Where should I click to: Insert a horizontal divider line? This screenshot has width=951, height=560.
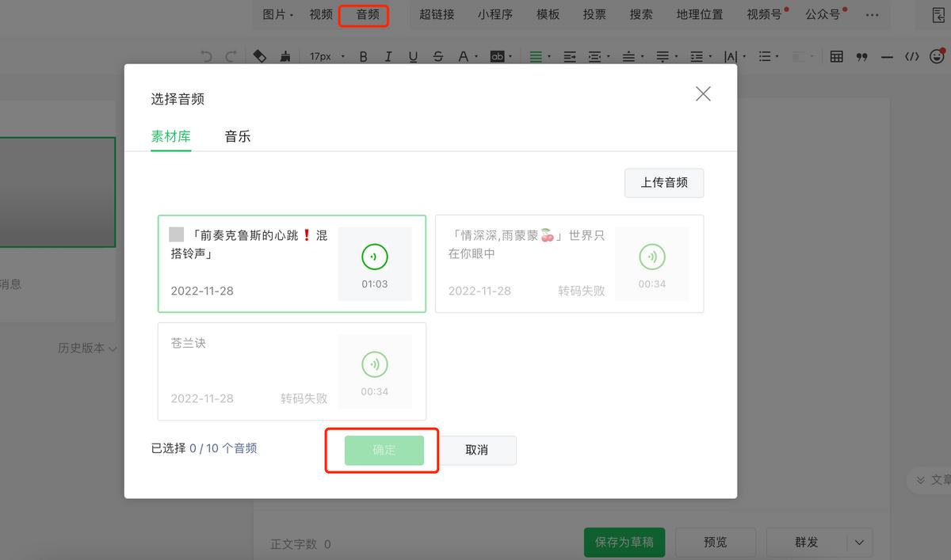click(x=888, y=55)
